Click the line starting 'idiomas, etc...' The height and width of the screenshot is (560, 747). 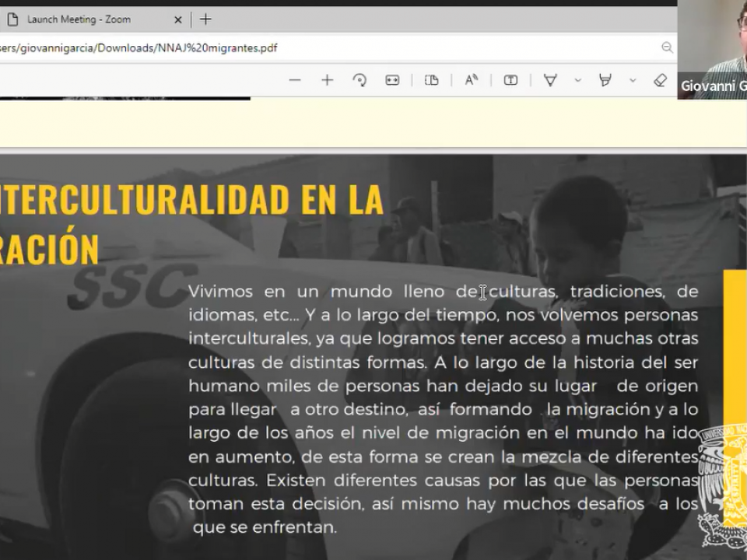(x=443, y=315)
